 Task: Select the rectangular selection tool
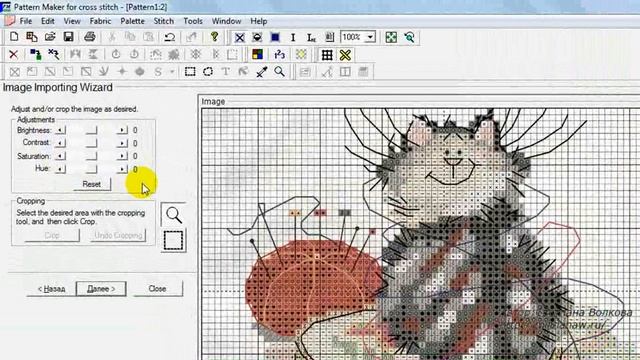[190, 72]
